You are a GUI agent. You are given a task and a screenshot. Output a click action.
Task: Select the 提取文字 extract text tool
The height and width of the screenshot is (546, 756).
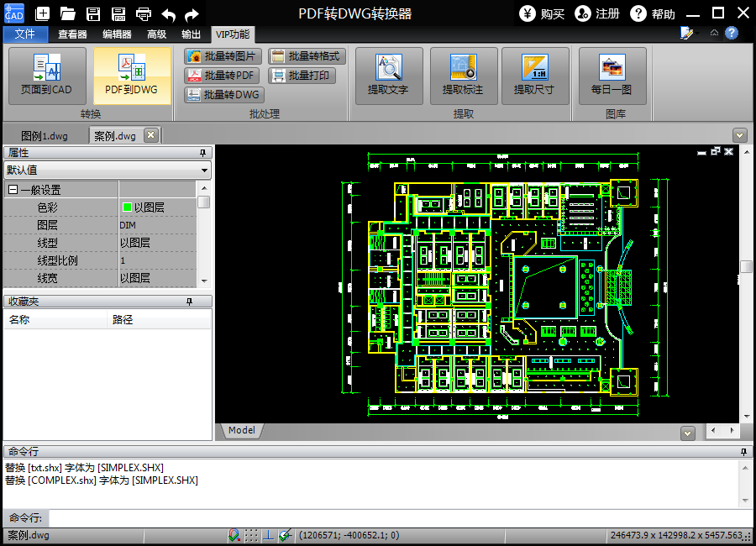(x=388, y=76)
